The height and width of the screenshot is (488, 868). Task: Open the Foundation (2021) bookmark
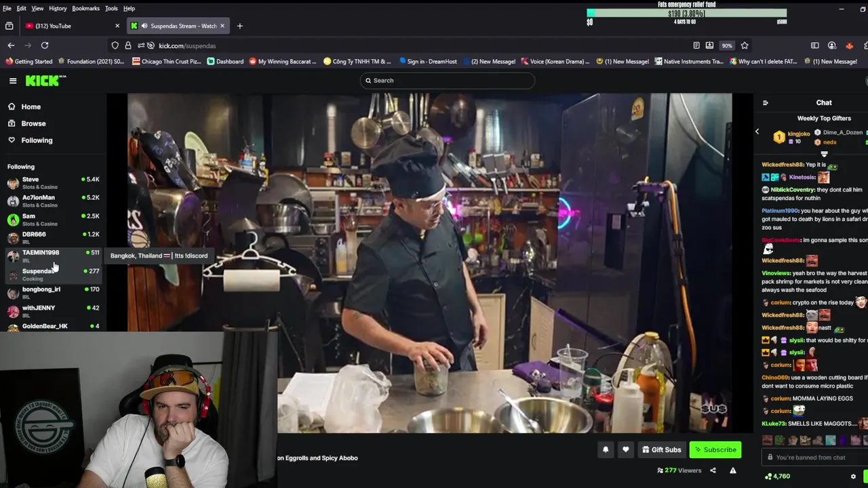pyautogui.click(x=91, y=61)
